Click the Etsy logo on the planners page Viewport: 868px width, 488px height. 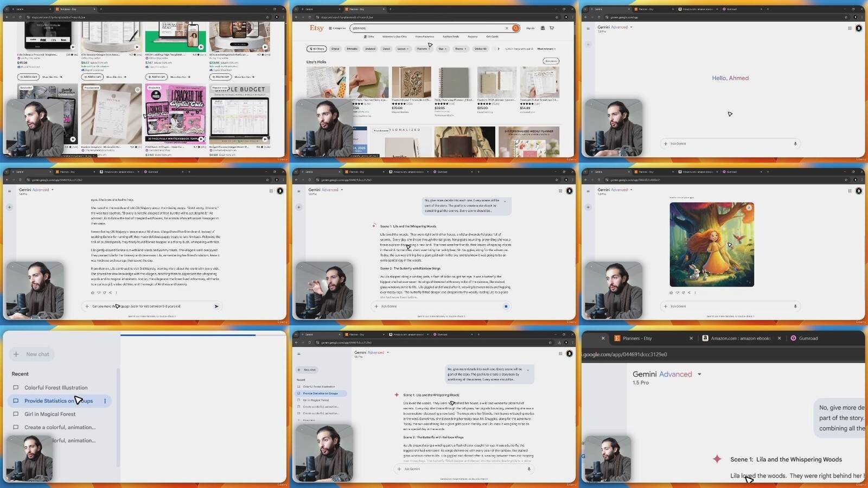(316, 28)
